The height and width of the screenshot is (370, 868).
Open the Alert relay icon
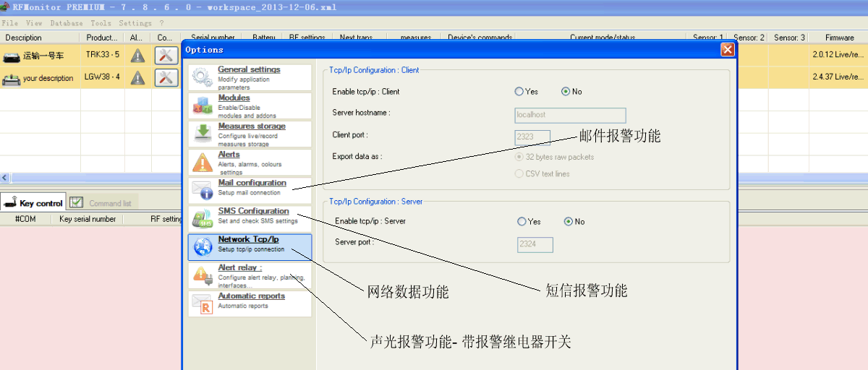tap(201, 275)
